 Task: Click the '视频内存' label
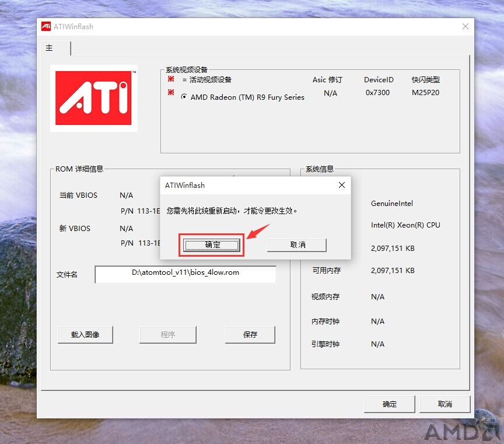[x=325, y=297]
